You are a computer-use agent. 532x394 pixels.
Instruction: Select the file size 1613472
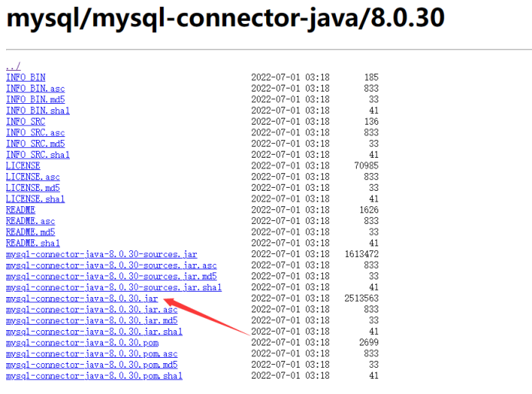[x=361, y=254]
